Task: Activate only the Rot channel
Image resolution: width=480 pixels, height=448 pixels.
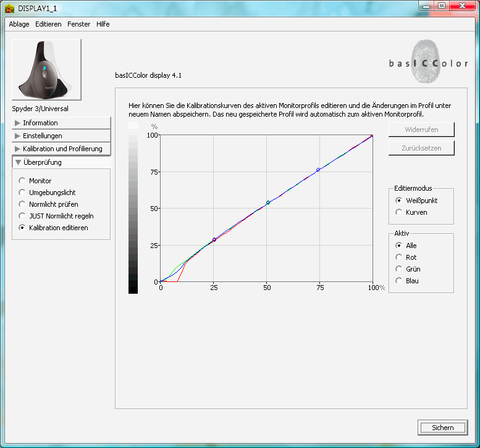Action: (x=399, y=257)
